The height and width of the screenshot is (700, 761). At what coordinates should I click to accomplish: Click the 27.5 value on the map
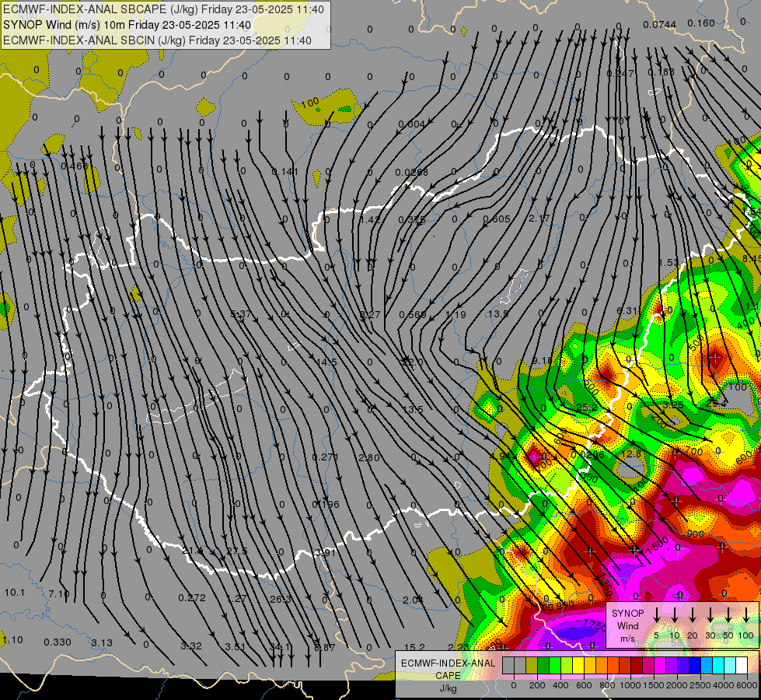237,551
